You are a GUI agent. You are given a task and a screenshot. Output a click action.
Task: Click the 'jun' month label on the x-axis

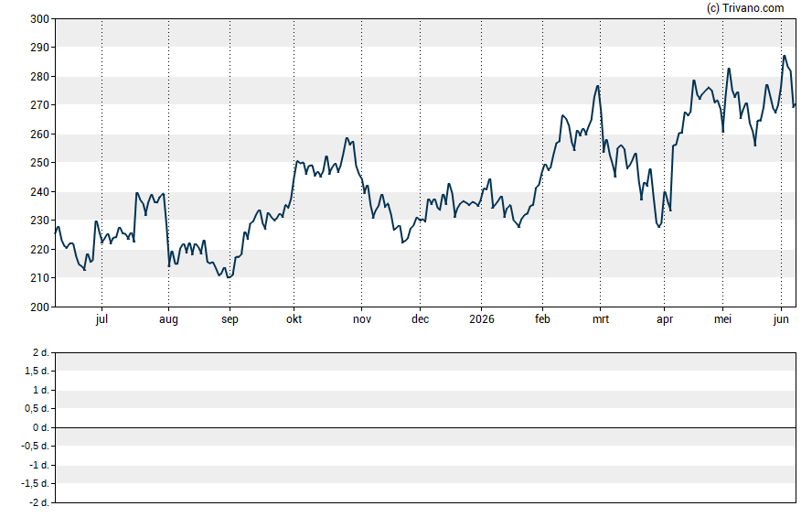click(x=781, y=319)
